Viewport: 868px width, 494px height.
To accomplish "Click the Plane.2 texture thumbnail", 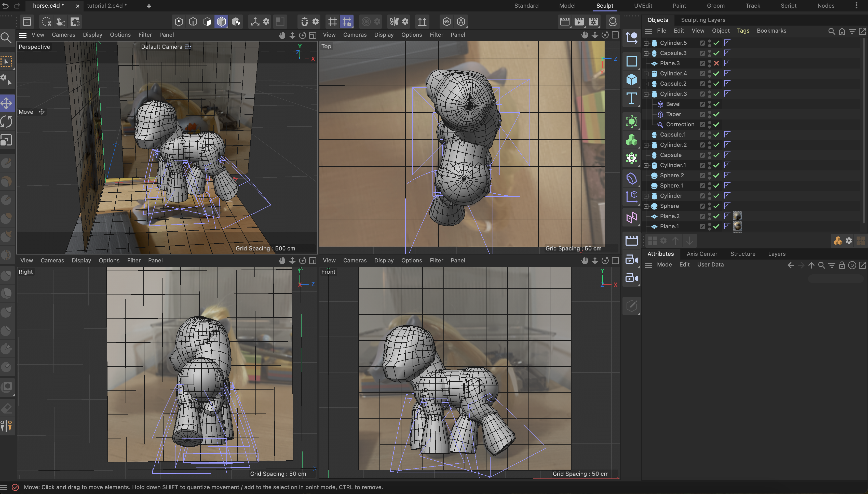I will 737,216.
